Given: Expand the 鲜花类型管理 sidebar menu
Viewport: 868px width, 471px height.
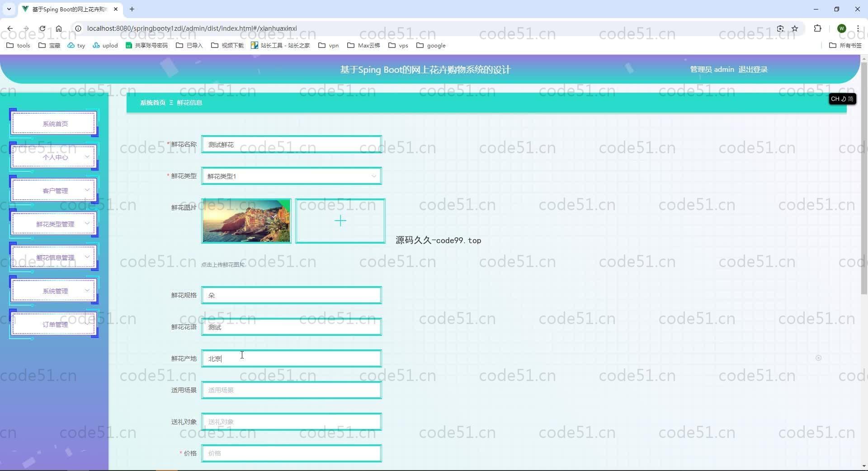Looking at the screenshot, I should pyautogui.click(x=54, y=224).
